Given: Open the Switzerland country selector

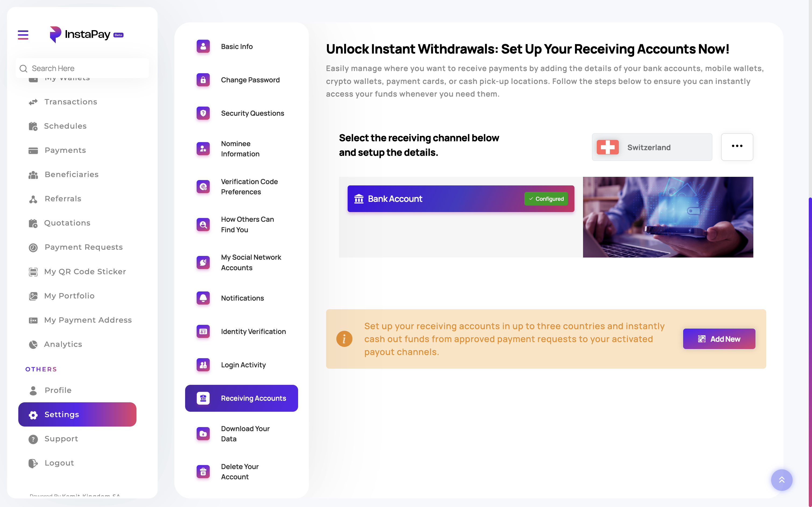Looking at the screenshot, I should point(651,147).
